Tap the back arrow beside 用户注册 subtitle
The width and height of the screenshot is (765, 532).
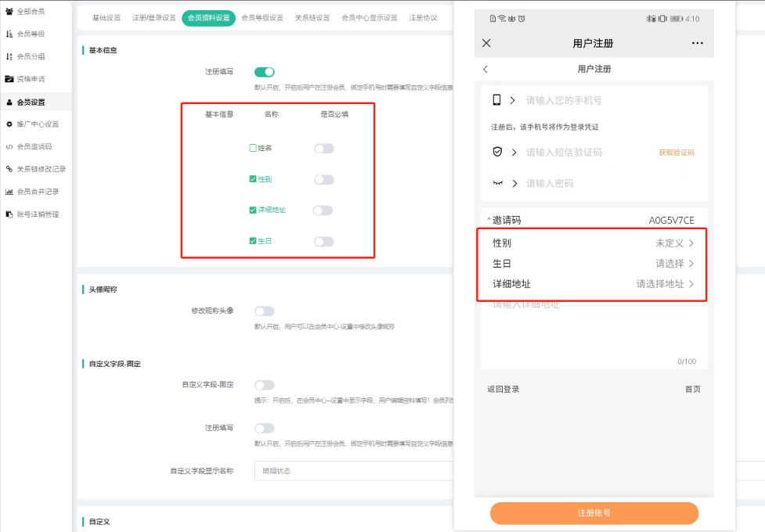pyautogui.click(x=485, y=69)
